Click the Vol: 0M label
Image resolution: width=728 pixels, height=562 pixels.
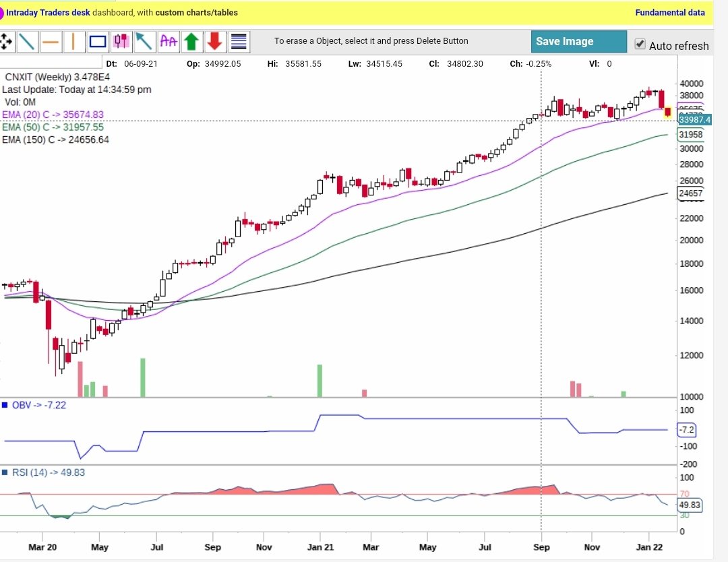pos(20,102)
